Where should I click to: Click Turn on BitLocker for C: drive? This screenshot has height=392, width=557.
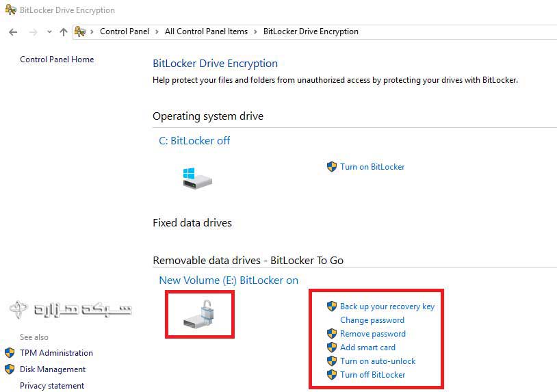click(x=372, y=167)
